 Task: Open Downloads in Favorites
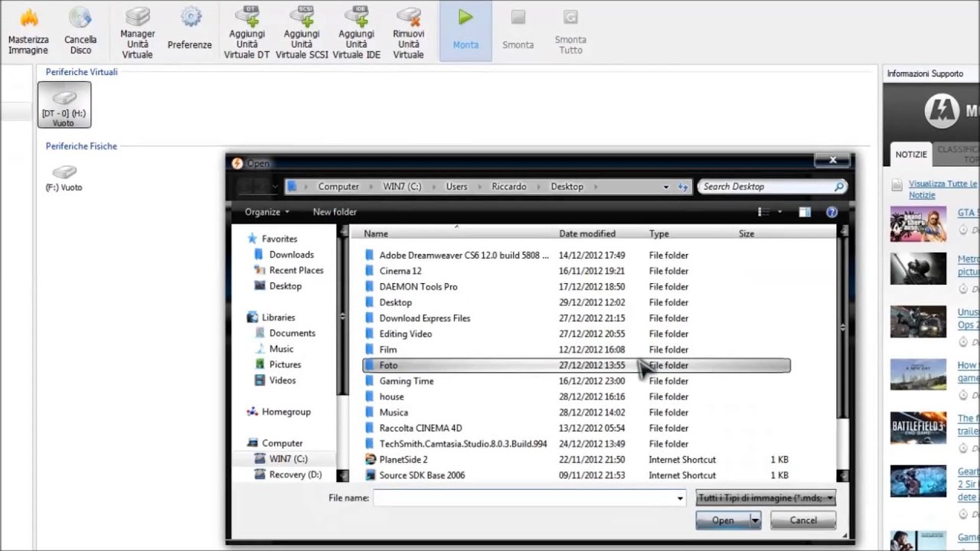click(283, 255)
